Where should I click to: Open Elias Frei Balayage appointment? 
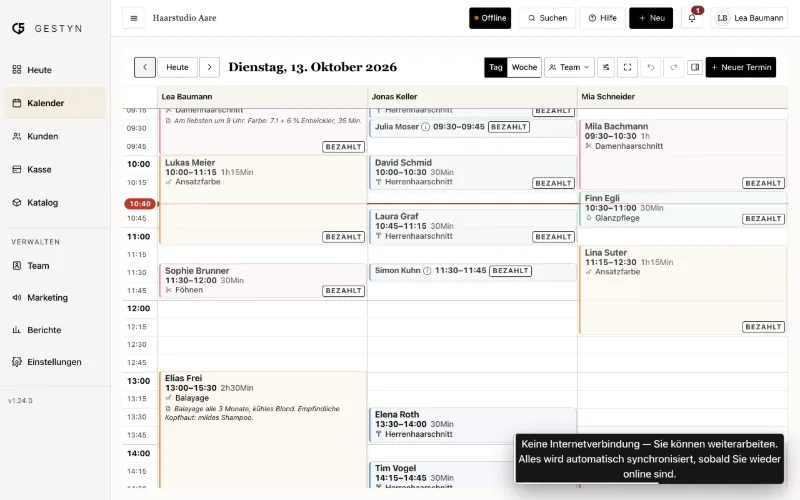click(263, 430)
